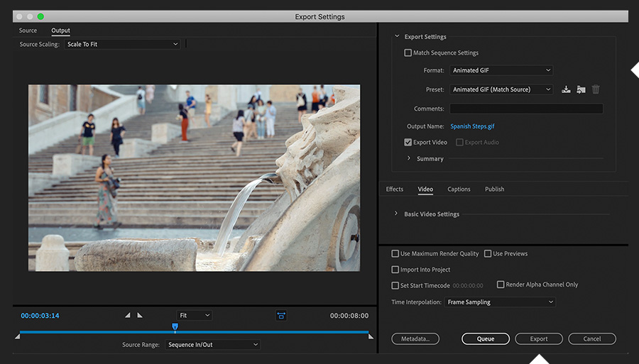The width and height of the screenshot is (639, 364).
Task: Click the Set In Point triangle icon
Action: [x=128, y=315]
